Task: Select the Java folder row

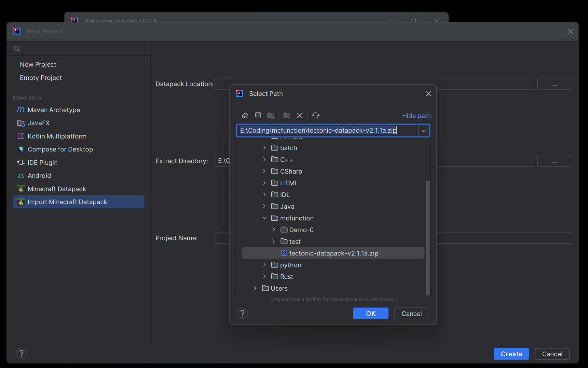Action: 333,206
